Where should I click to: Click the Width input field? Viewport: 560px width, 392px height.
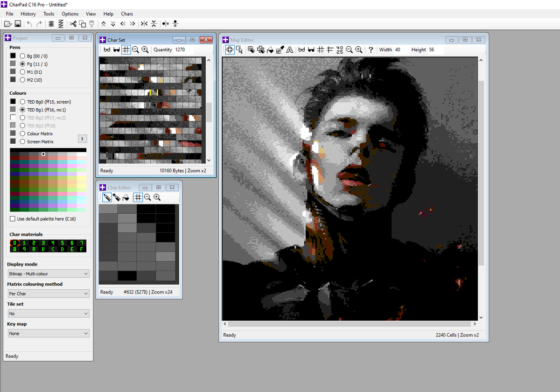(x=400, y=49)
